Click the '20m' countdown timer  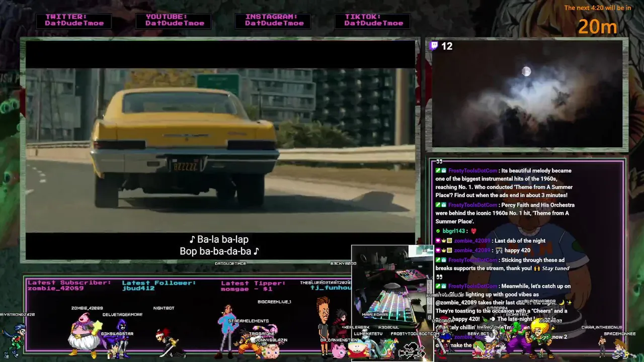[597, 27]
